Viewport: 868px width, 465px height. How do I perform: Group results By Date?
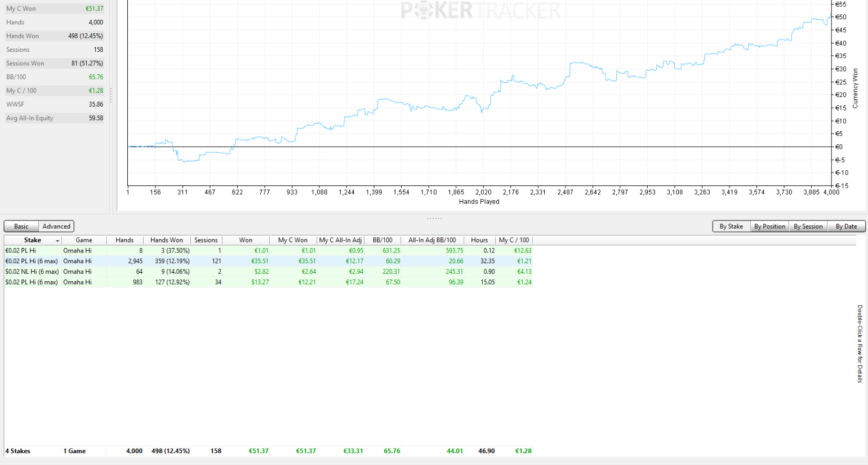[x=846, y=227]
